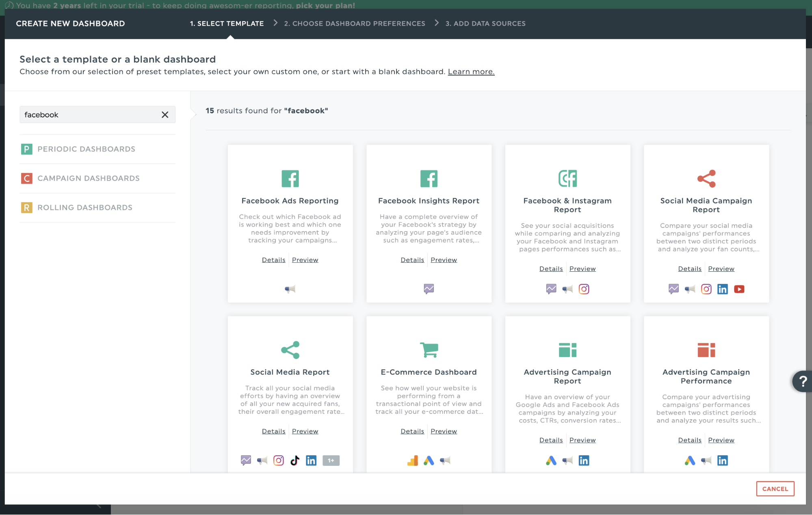This screenshot has height=515, width=812.
Task: Click the Cancel button
Action: coord(775,489)
